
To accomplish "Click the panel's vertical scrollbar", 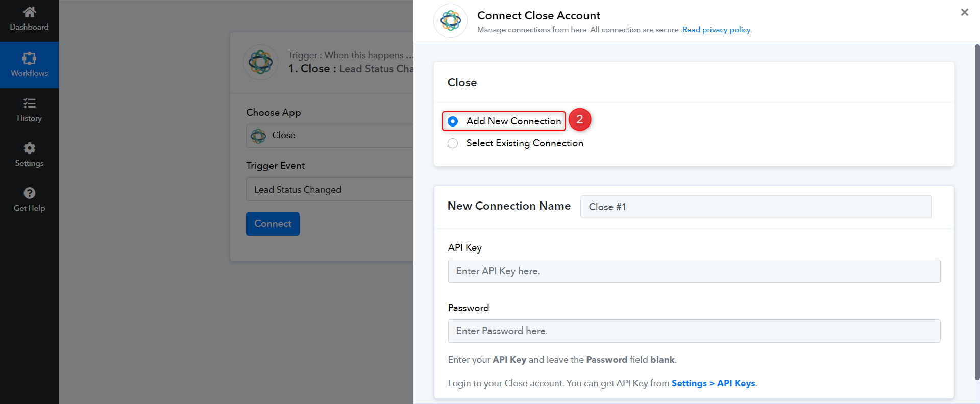I will (x=977, y=212).
